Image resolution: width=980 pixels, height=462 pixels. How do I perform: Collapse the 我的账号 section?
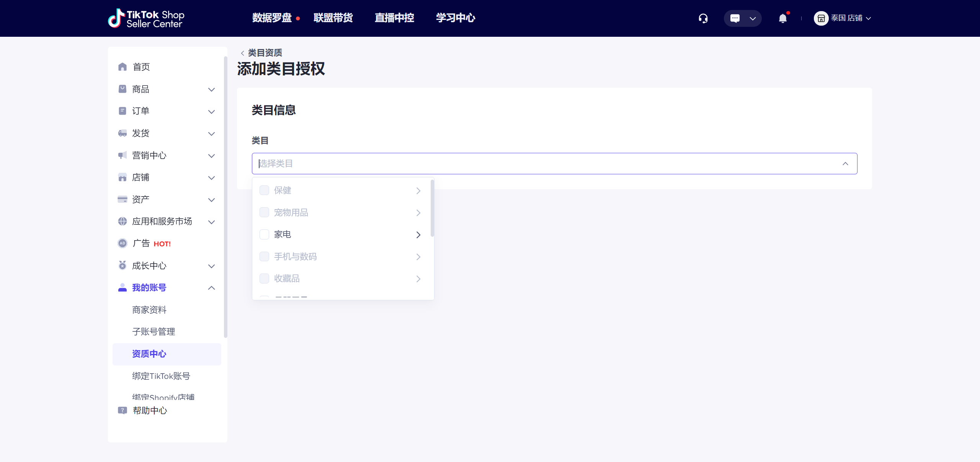coord(211,288)
